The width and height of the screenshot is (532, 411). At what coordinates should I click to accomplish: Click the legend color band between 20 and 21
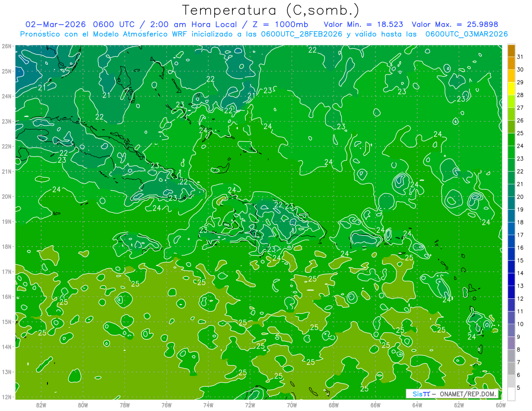(x=511, y=190)
